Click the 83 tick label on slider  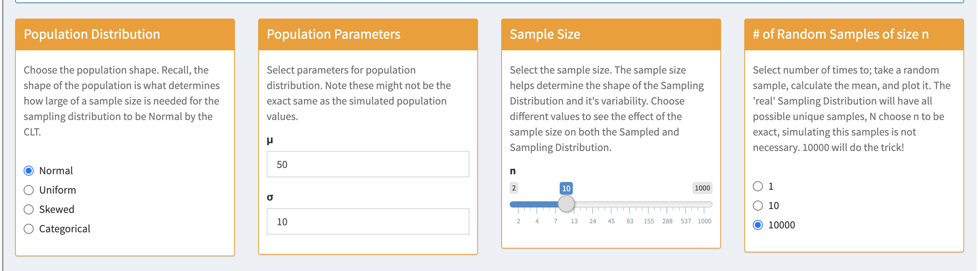[x=630, y=221]
